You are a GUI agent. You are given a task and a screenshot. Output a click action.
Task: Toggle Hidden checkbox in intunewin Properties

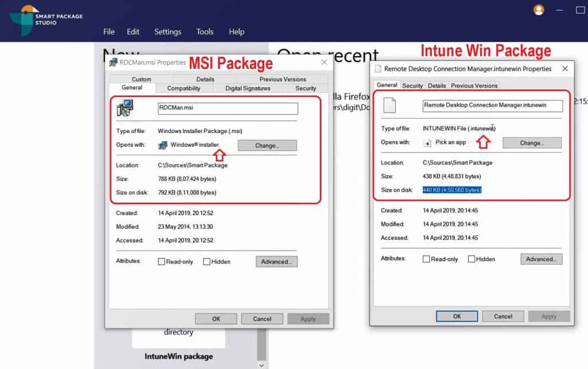[x=471, y=259]
